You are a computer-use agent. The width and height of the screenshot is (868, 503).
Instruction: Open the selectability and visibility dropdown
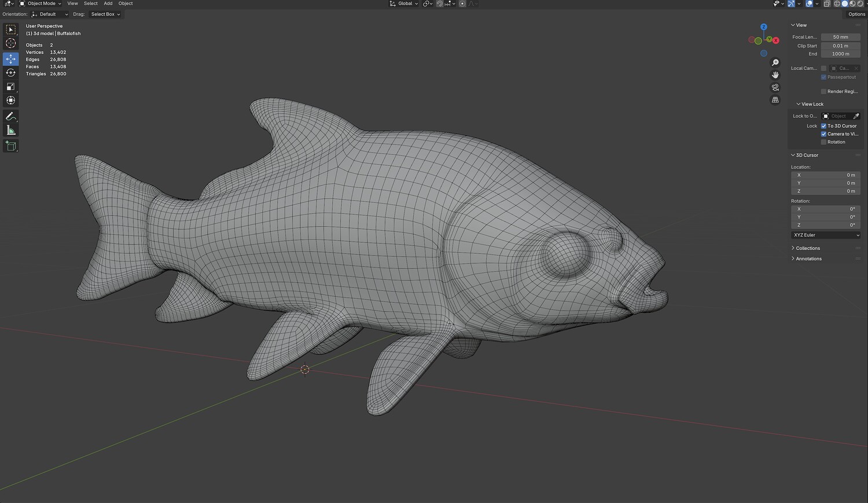(778, 3)
